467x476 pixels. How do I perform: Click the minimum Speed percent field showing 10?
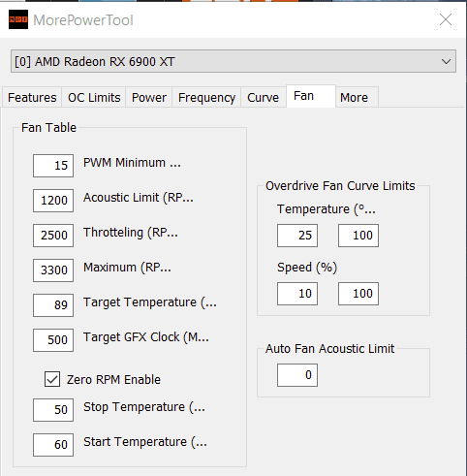(x=297, y=294)
